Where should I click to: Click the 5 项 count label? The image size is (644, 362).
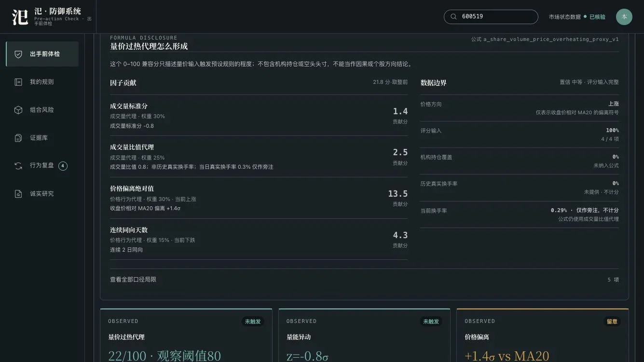(613, 280)
